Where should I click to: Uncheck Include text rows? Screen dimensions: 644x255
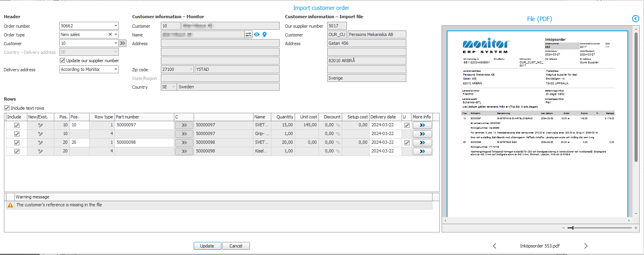(7, 108)
